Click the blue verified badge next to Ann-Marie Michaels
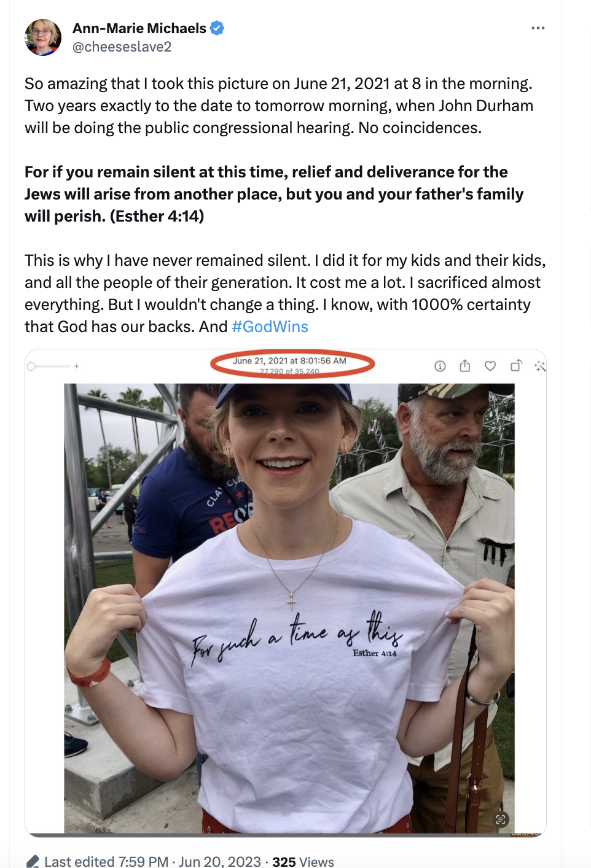591x868 pixels. pos(217,28)
